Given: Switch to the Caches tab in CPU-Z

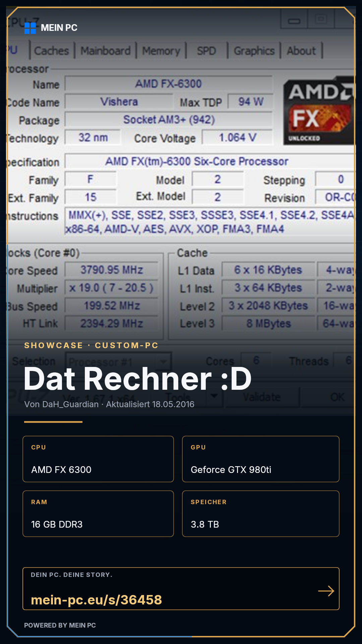Looking at the screenshot, I should tap(52, 51).
